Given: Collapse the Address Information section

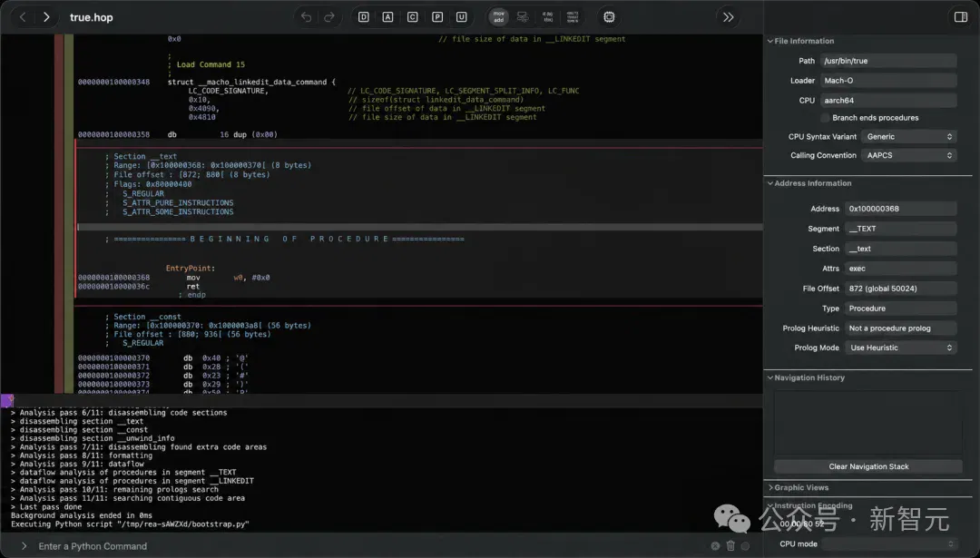Looking at the screenshot, I should (x=770, y=183).
